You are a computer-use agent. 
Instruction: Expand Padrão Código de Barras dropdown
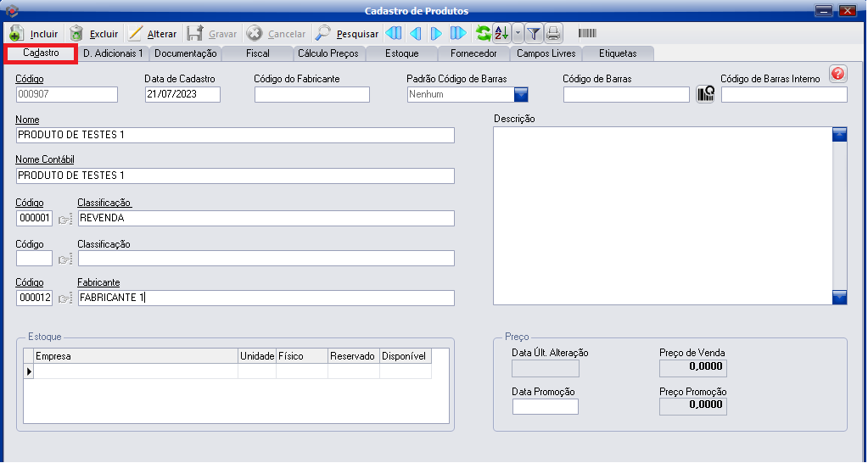click(x=521, y=94)
